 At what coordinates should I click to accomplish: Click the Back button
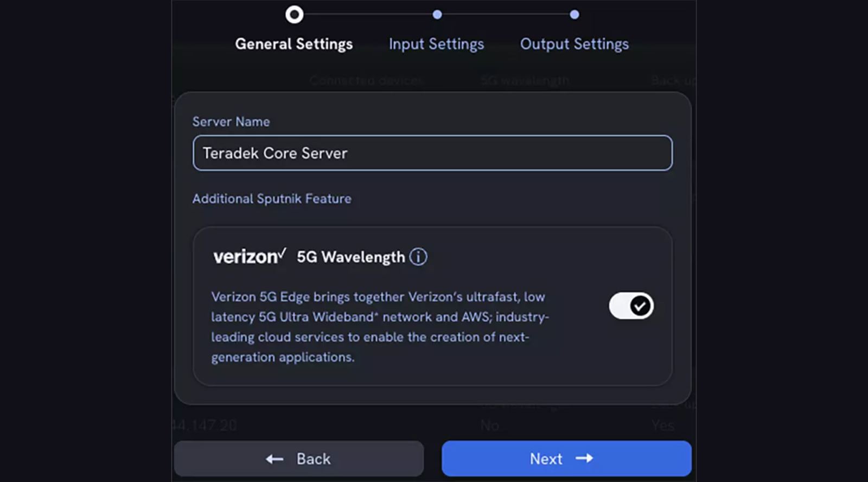click(299, 459)
